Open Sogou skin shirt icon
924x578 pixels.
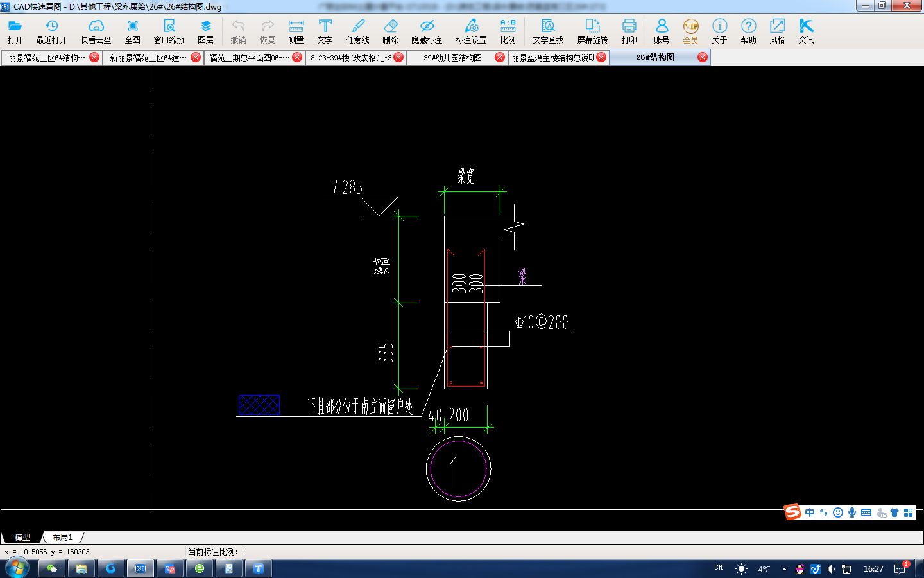click(894, 512)
